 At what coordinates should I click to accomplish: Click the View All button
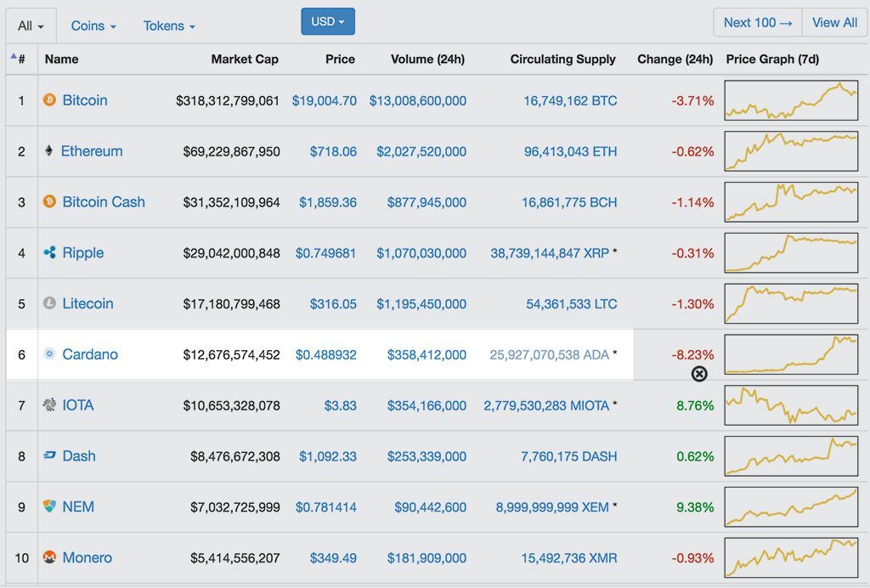pyautogui.click(x=834, y=23)
